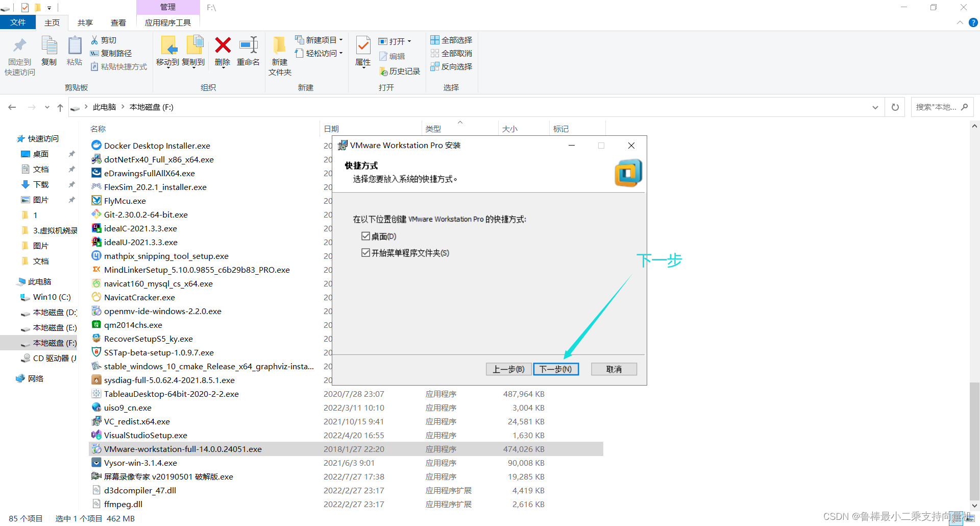Image resolution: width=980 pixels, height=526 pixels.
Task: Click Invert selection (反向选择) icon
Action: pyautogui.click(x=435, y=66)
